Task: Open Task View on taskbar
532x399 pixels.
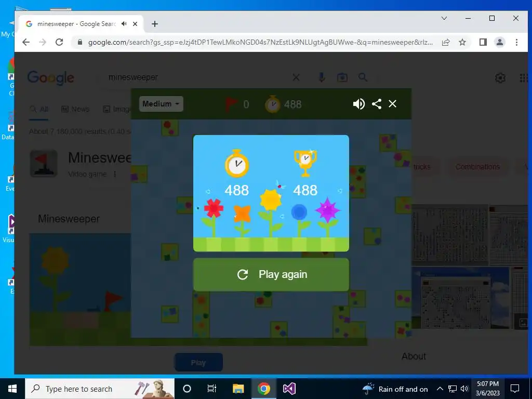Action: [x=212, y=389]
